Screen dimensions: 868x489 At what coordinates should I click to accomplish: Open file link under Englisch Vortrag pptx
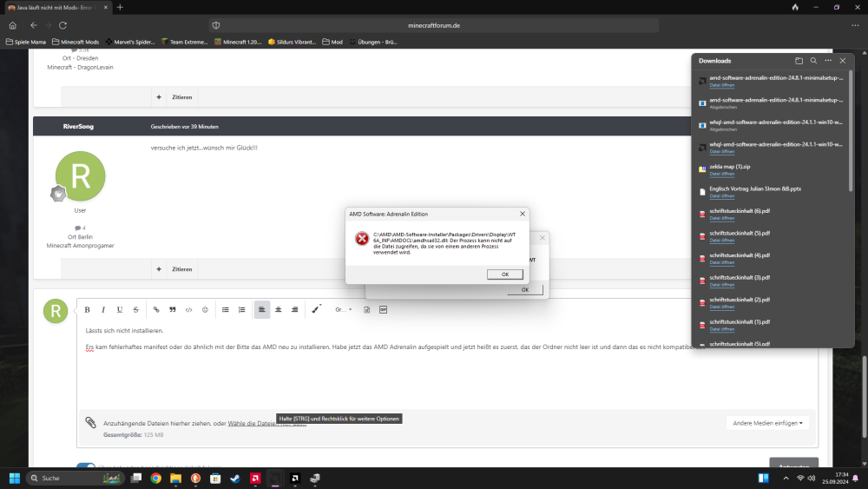click(722, 196)
